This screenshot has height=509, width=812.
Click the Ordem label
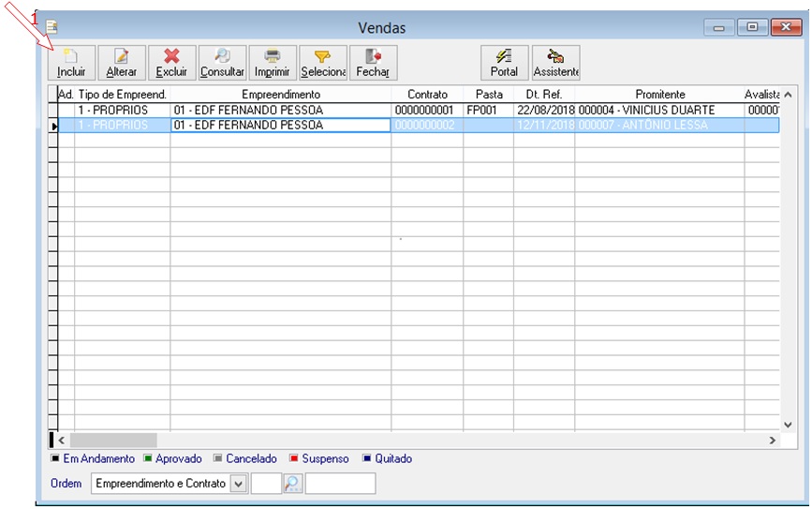tap(66, 484)
